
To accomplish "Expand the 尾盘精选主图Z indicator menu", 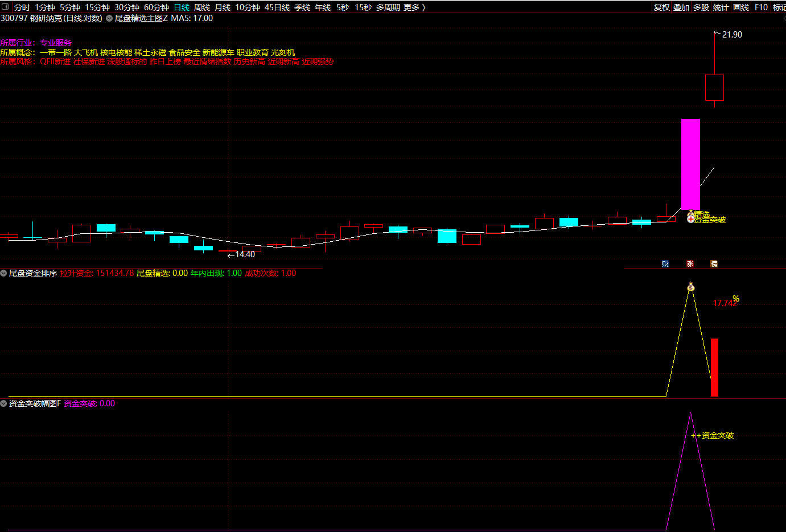I will coord(109,18).
